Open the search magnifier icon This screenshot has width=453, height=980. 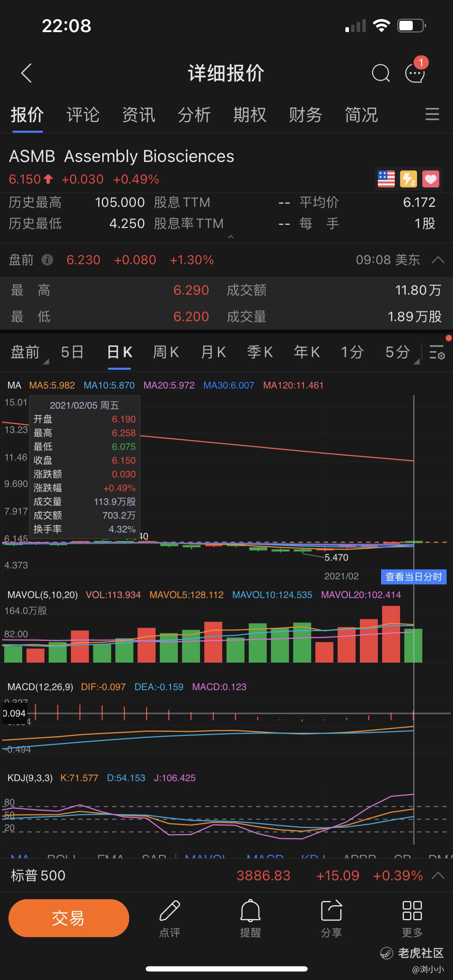381,73
